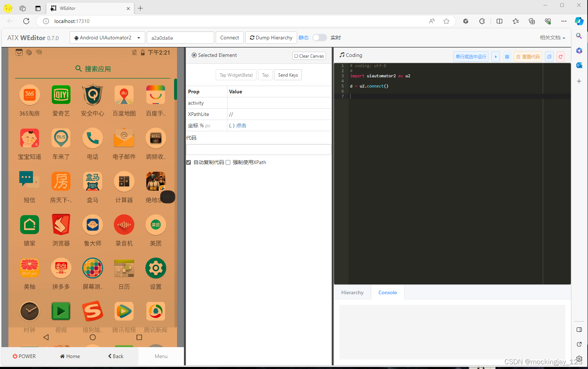Image resolution: width=588 pixels, height=369 pixels.
Task: Open the 拼多多 app icon
Action: pyautogui.click(x=61, y=268)
